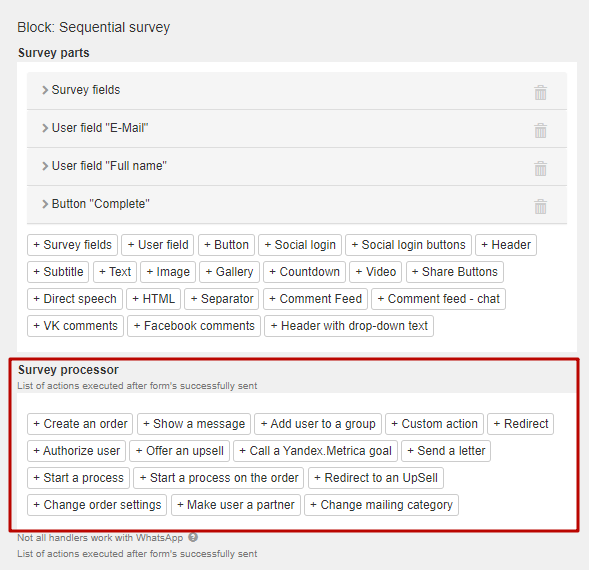Add a Comment feed - chat part
The height and width of the screenshot is (570, 589).
coord(438,299)
